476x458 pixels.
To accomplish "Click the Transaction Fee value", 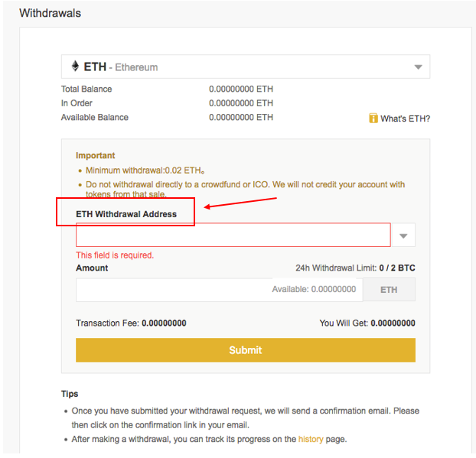I will tap(164, 323).
